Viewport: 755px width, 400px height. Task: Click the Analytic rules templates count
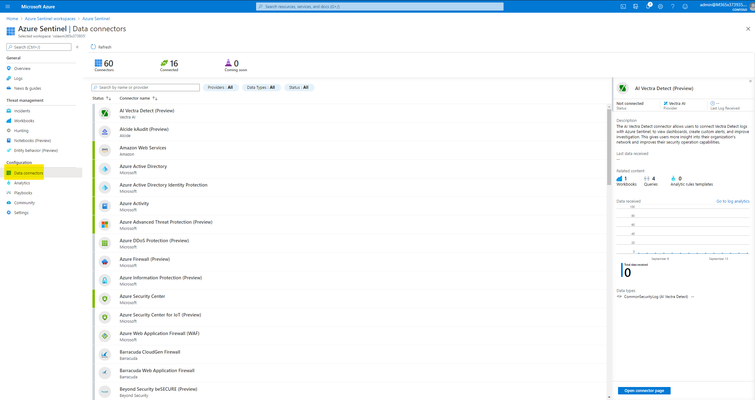pyautogui.click(x=691, y=181)
